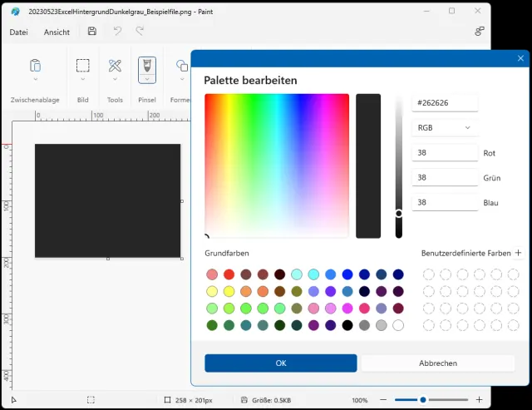Zoom in with the plus icon
Screen dimensions: 532x410
[479, 400]
